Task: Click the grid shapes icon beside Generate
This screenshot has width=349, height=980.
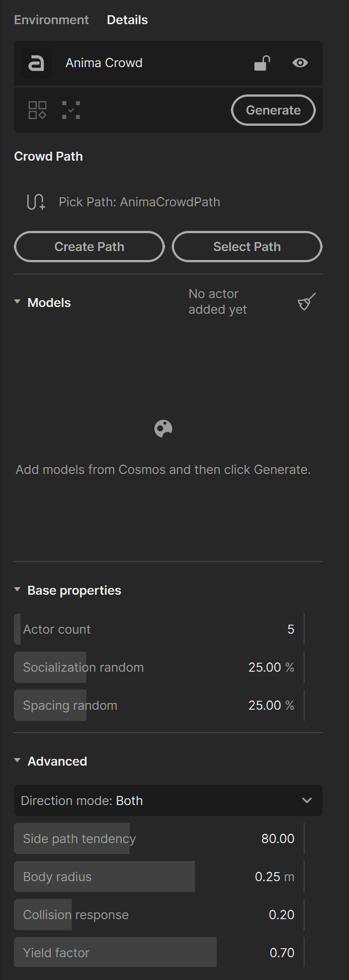Action: (38, 110)
